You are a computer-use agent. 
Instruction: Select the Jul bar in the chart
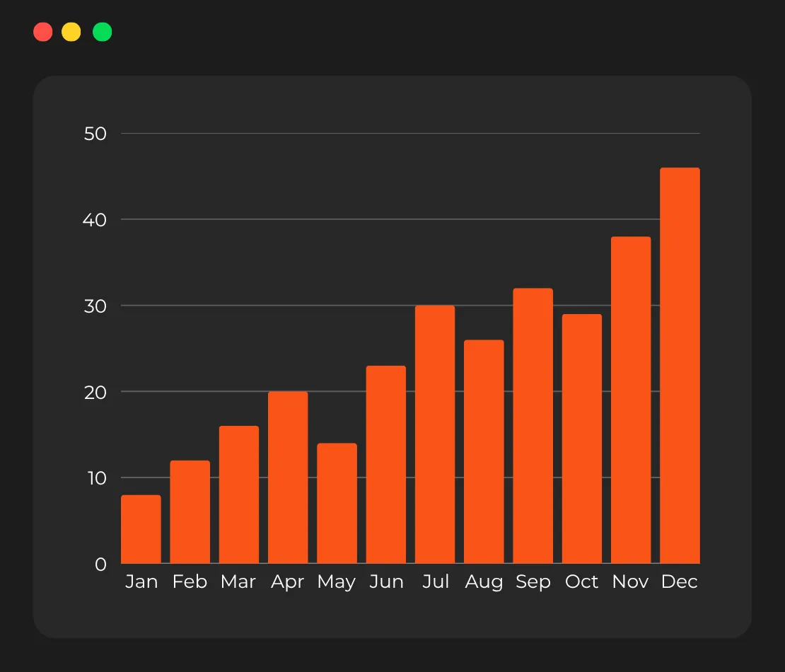pyautogui.click(x=435, y=434)
